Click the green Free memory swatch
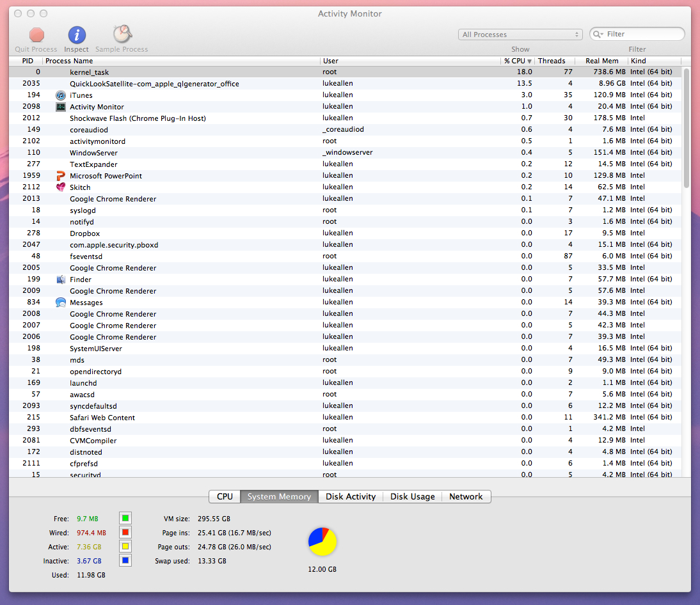This screenshot has height=605, width=700. 125,518
